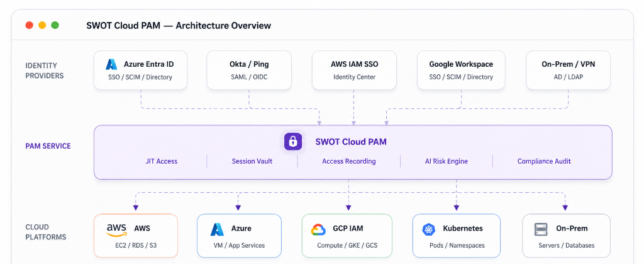Click the AWS logo in the AWS platform card
This screenshot has height=264, width=644.
pyautogui.click(x=116, y=230)
